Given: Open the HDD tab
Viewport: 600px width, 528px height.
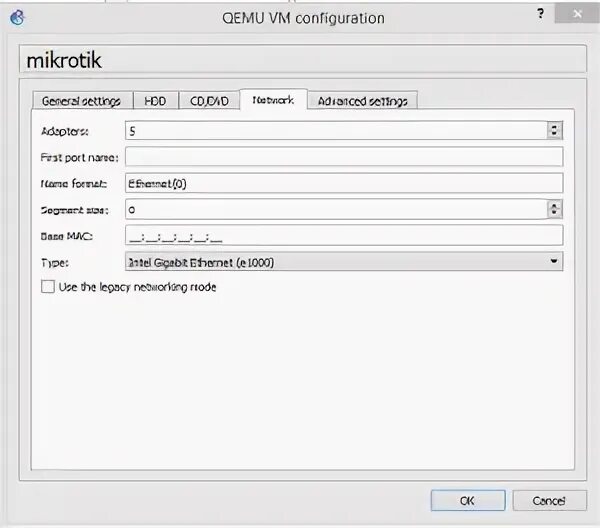Looking at the screenshot, I should [x=155, y=101].
